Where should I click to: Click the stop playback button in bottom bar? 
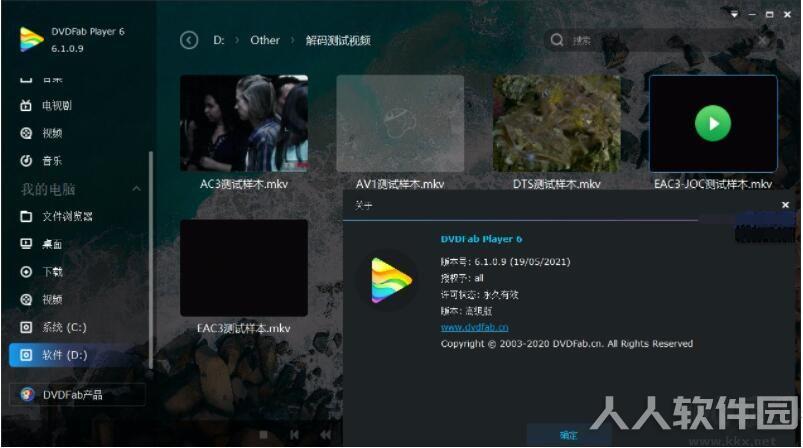263,435
